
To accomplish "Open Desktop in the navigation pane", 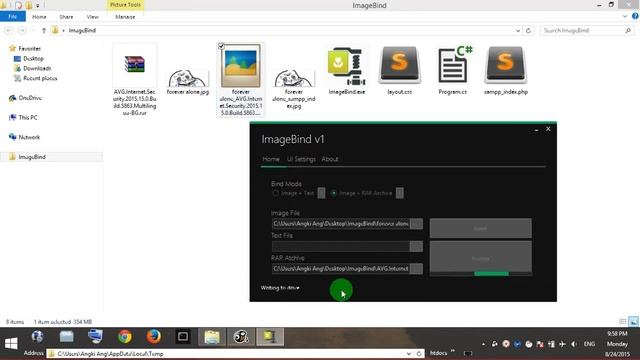I will point(29,59).
